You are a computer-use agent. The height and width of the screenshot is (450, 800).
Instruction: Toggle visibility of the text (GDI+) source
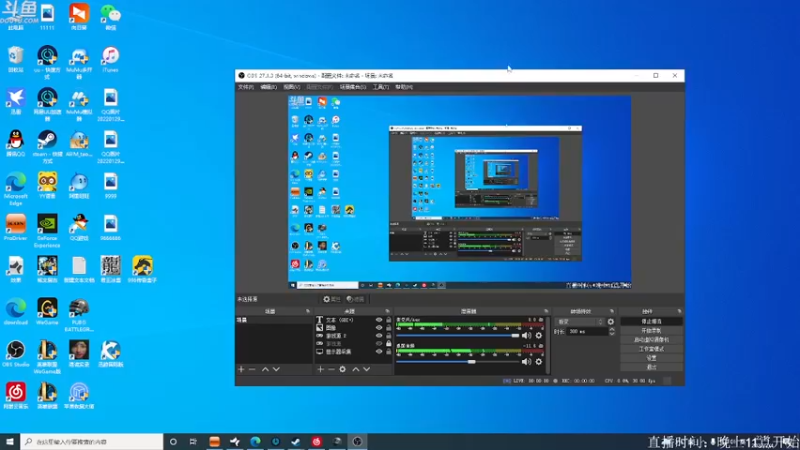(379, 320)
